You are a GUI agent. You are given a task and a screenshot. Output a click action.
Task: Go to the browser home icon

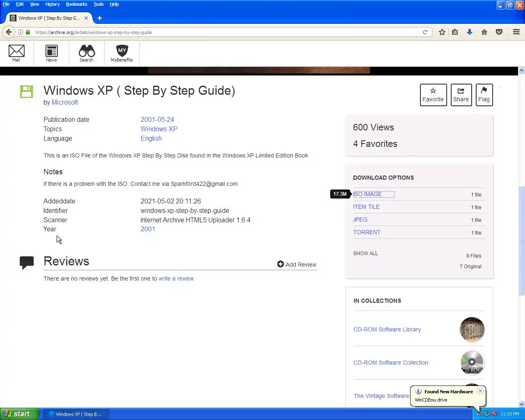[x=484, y=32]
